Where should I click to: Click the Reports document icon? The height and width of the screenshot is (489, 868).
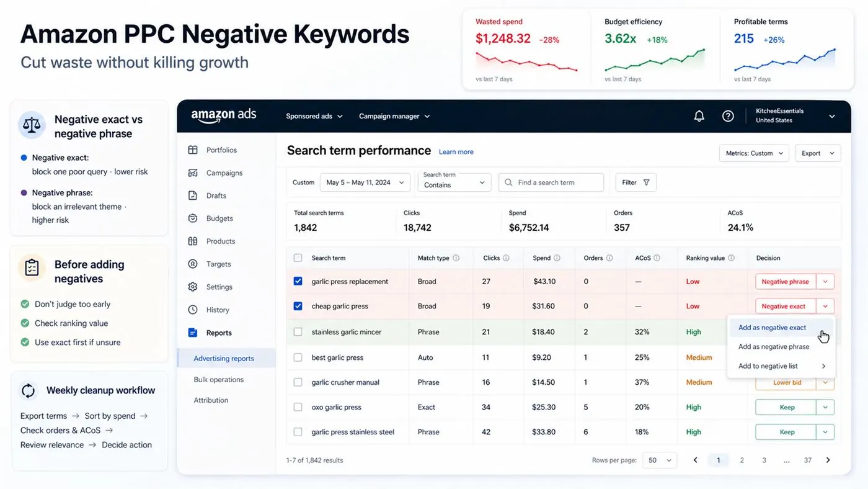click(193, 333)
